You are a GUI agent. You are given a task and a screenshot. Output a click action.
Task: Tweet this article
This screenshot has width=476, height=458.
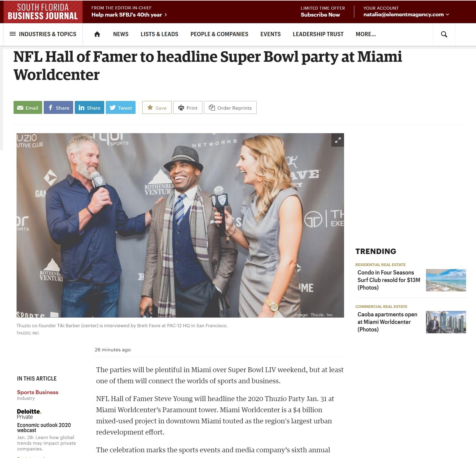click(x=121, y=108)
